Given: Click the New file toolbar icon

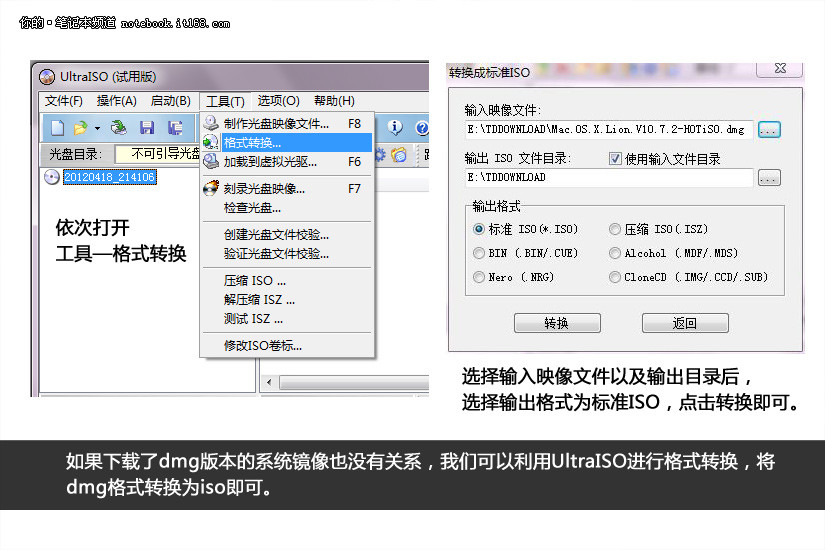Looking at the screenshot, I should click(57, 127).
